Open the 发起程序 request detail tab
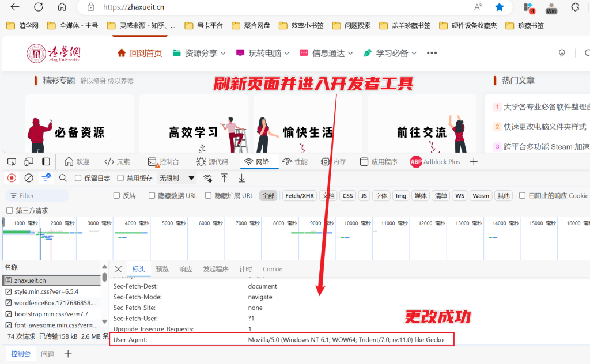 215,269
